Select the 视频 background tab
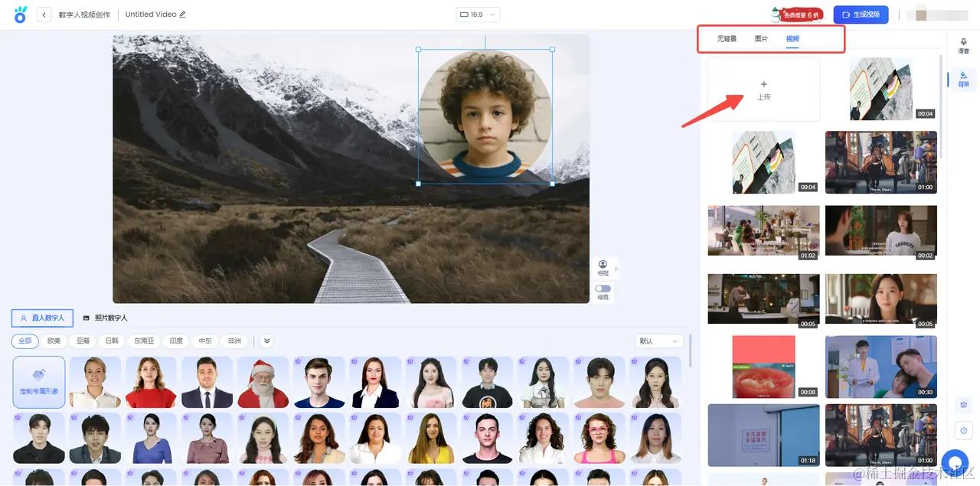This screenshot has height=486, width=980. [x=792, y=39]
